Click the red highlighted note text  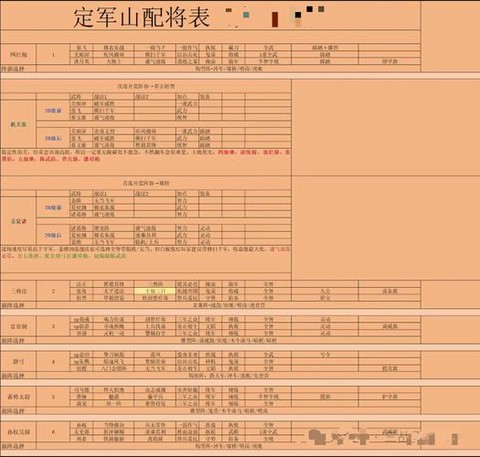[x=146, y=156]
